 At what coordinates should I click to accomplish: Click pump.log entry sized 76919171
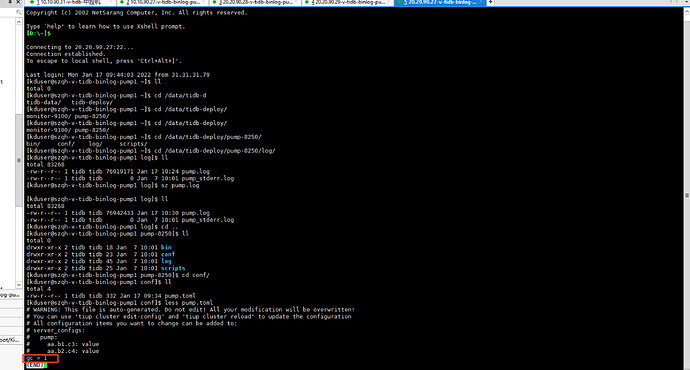pos(118,171)
